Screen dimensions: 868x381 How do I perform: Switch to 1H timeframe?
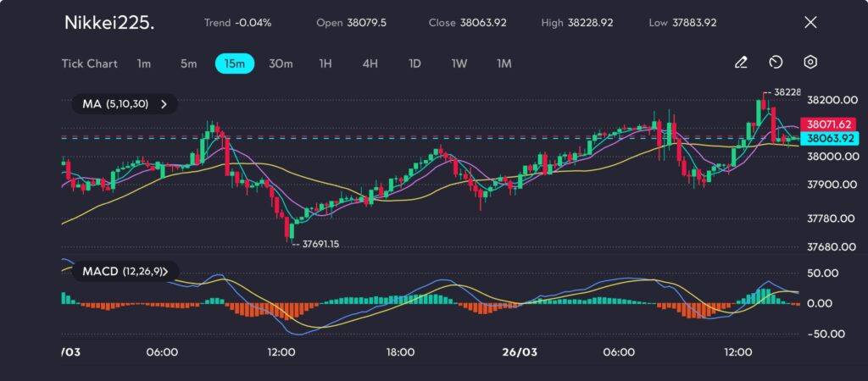click(325, 63)
